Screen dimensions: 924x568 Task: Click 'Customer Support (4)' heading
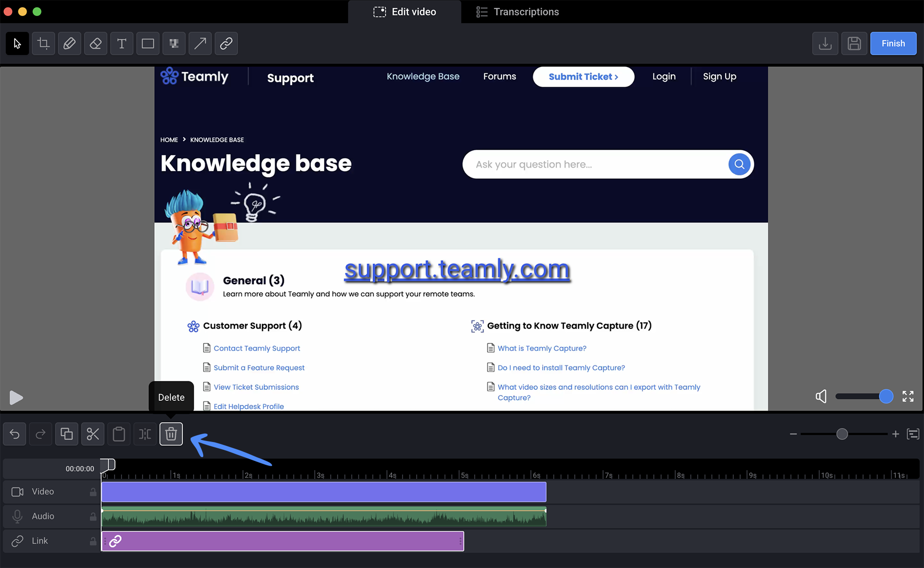(x=252, y=326)
